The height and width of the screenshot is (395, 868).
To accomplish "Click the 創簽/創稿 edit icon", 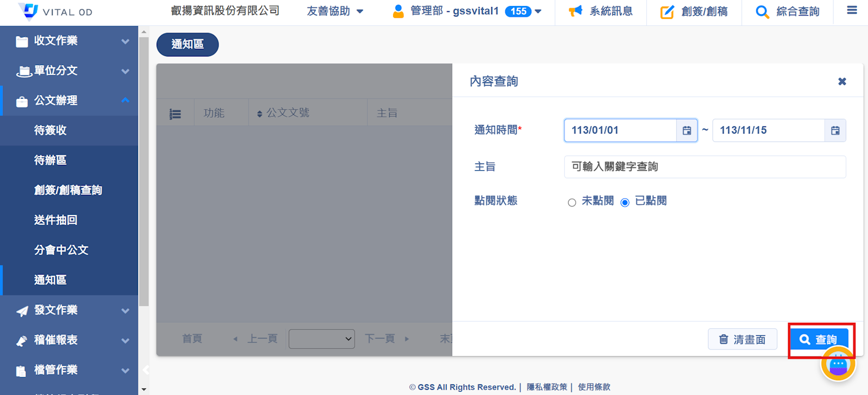I will point(667,12).
